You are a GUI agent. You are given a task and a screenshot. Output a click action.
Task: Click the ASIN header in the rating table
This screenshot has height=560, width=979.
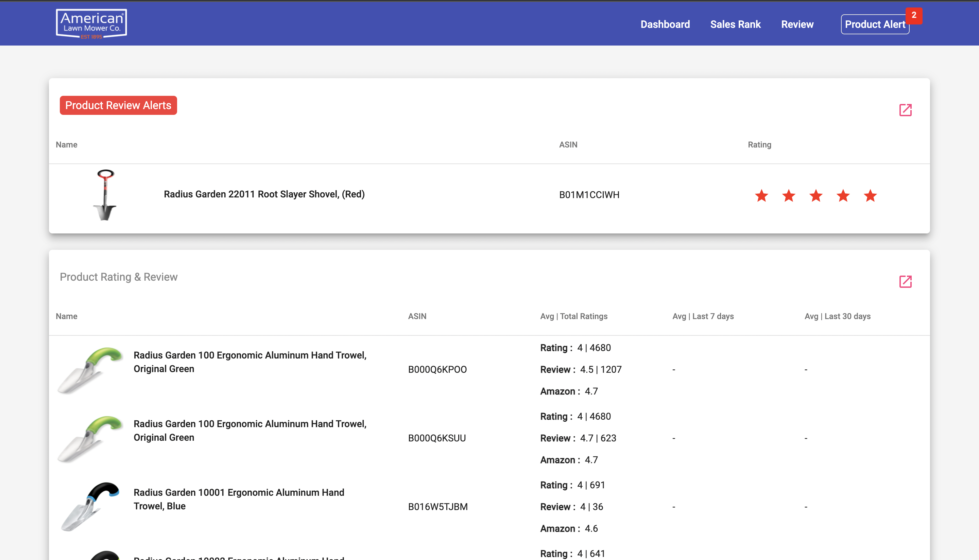417,316
